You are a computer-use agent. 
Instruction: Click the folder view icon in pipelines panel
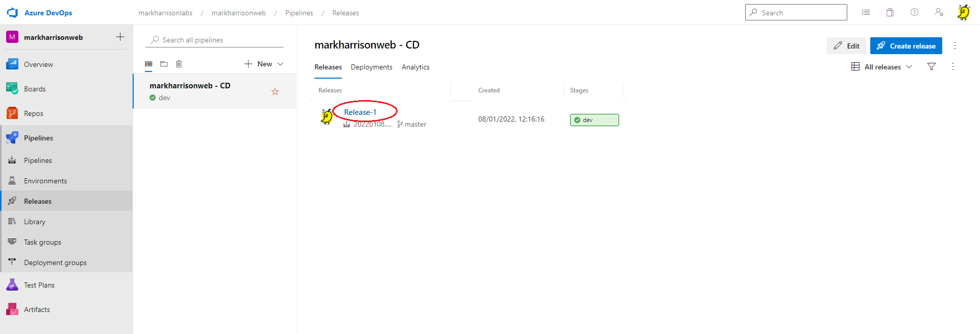(164, 64)
